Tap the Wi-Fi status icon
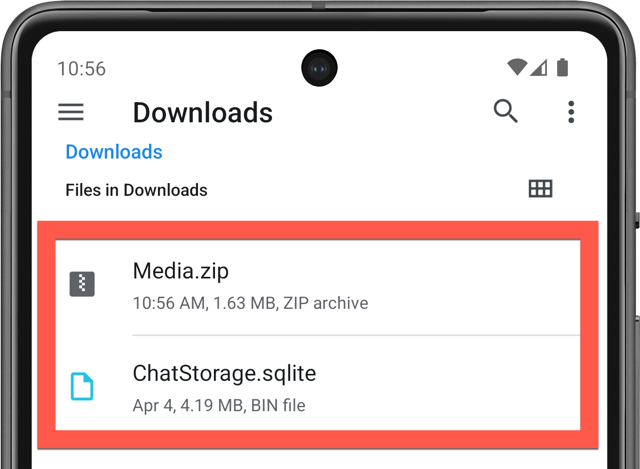 click(517, 67)
